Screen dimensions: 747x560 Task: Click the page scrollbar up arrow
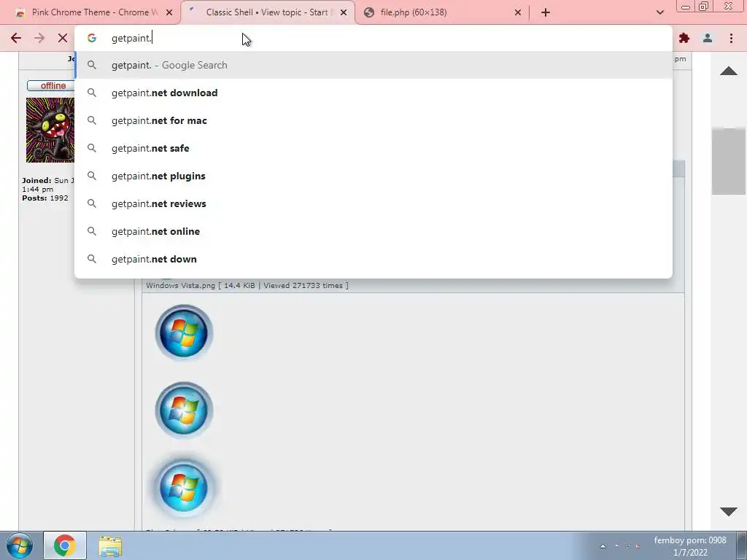[729, 71]
